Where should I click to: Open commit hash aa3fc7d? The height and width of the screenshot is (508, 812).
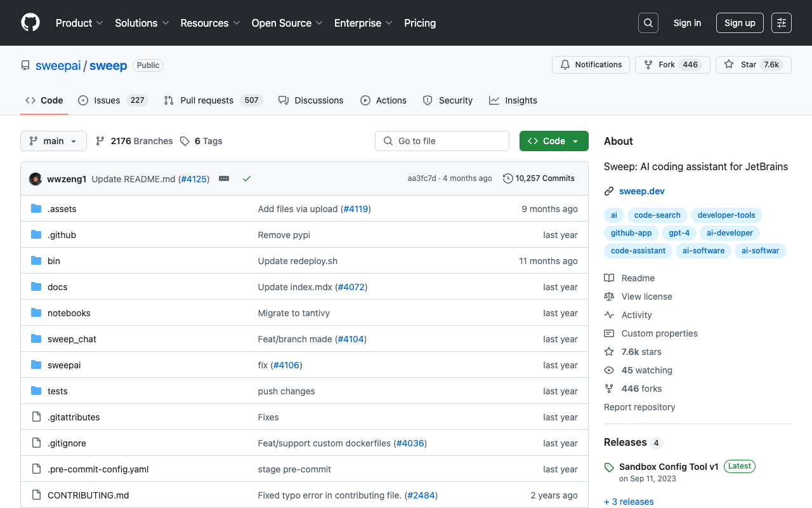click(422, 178)
